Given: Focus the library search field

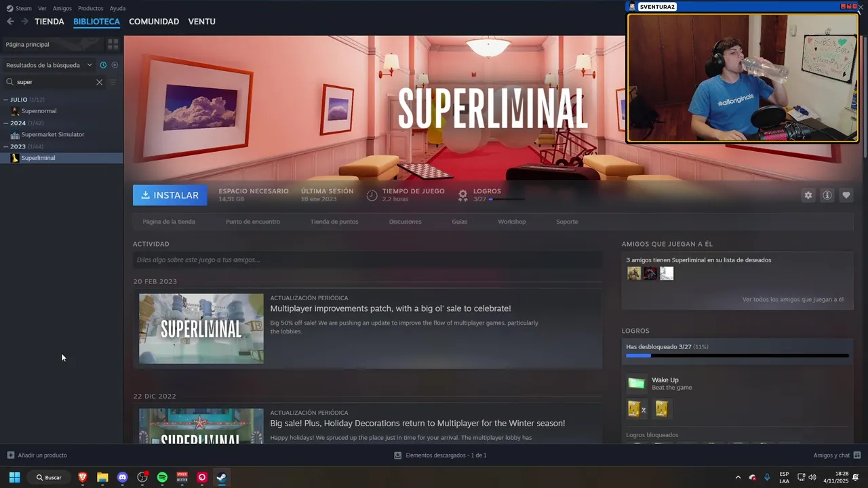Looking at the screenshot, I should (54, 82).
